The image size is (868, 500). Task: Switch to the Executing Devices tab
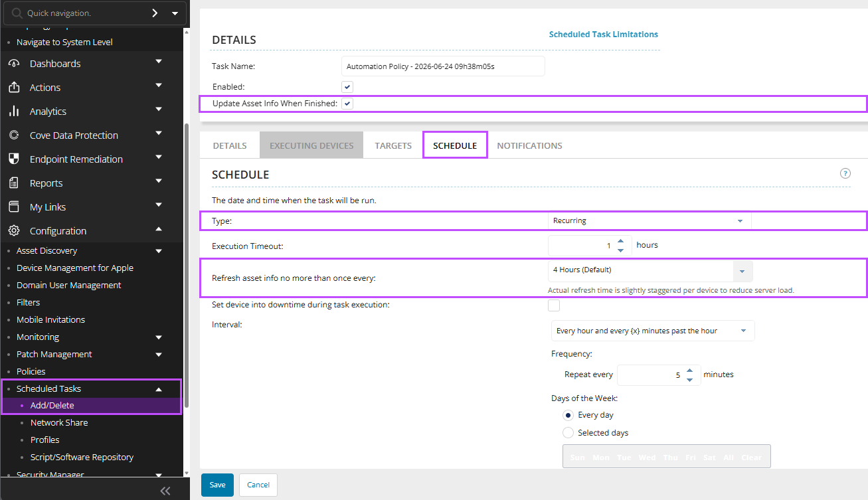coord(311,145)
